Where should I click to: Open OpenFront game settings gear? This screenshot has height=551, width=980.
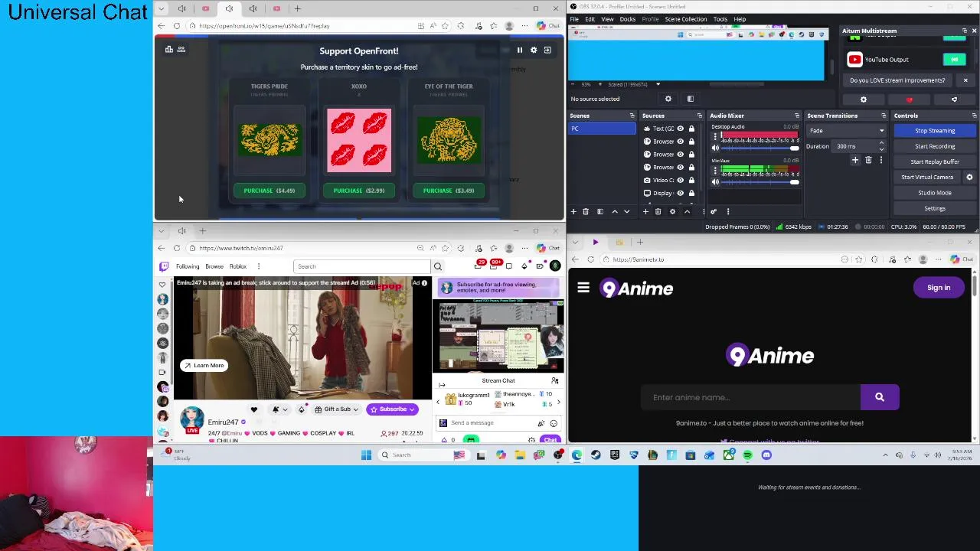tap(534, 50)
